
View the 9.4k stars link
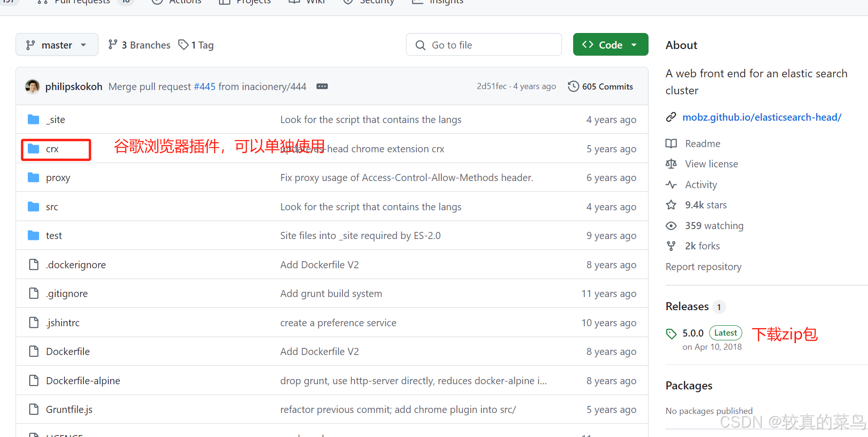(x=706, y=205)
